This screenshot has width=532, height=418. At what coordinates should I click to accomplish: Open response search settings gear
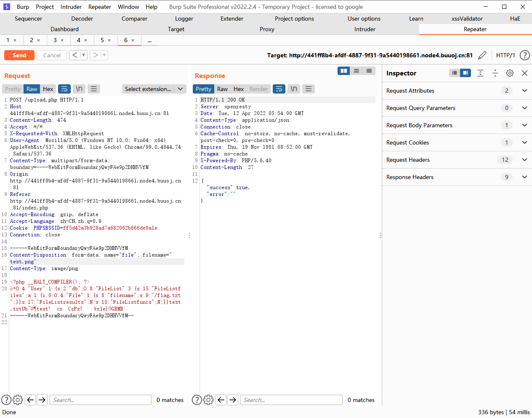(x=208, y=400)
